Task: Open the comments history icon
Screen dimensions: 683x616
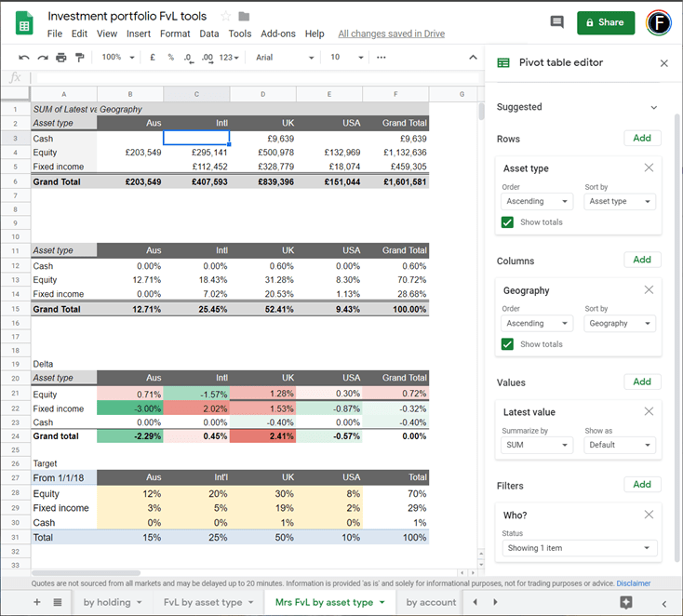Action: click(x=556, y=22)
